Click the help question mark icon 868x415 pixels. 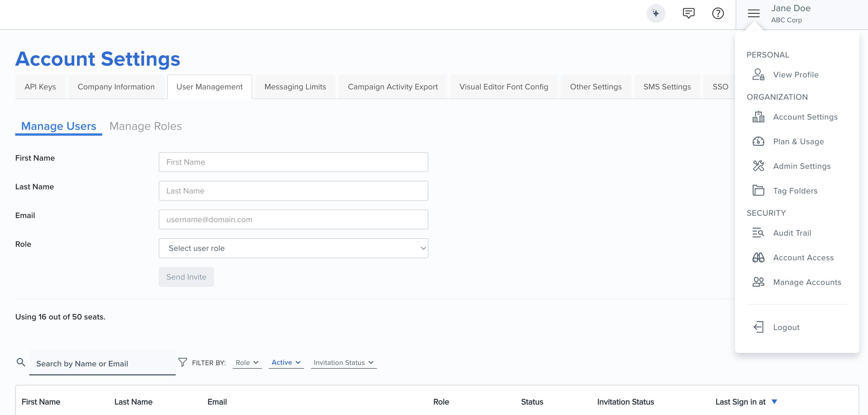718,13
